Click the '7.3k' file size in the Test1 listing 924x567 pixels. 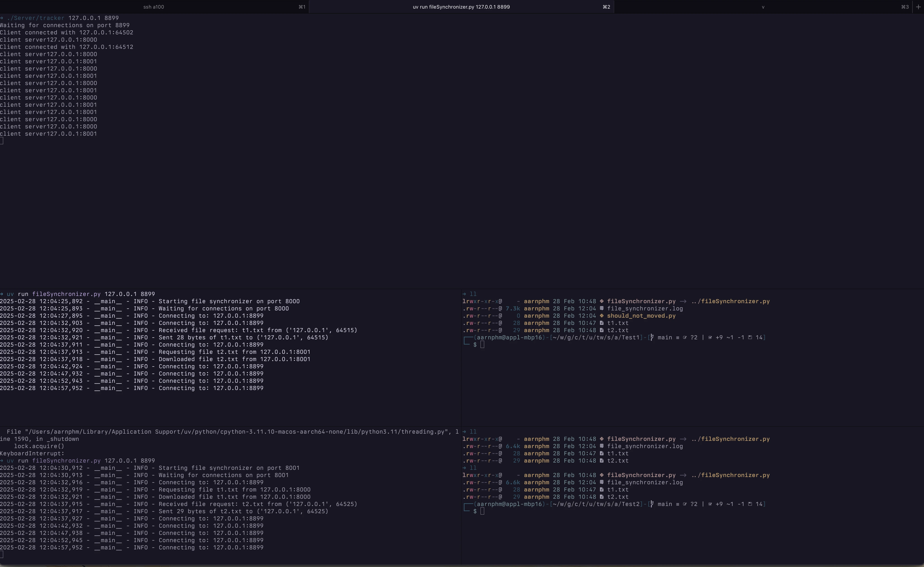click(513, 309)
